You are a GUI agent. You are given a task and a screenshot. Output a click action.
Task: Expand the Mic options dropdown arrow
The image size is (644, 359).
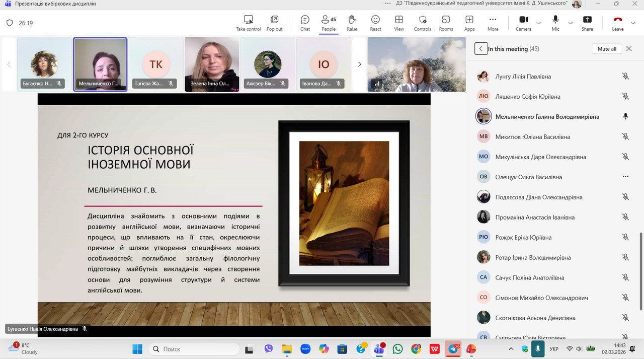pyautogui.click(x=571, y=23)
